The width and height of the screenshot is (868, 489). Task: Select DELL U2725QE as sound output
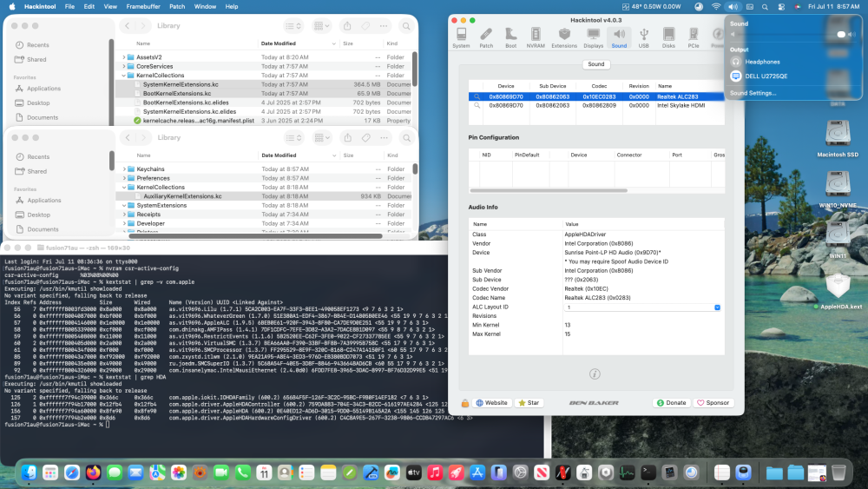(x=766, y=76)
